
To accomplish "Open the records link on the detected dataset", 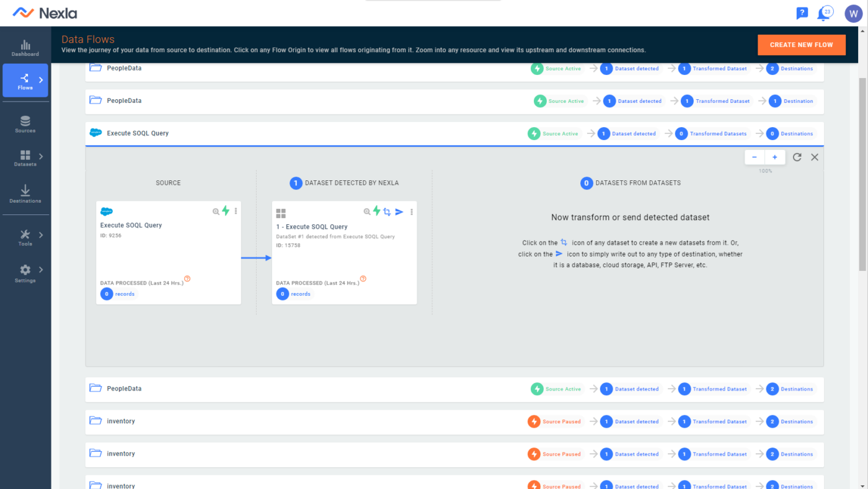I will pos(301,294).
